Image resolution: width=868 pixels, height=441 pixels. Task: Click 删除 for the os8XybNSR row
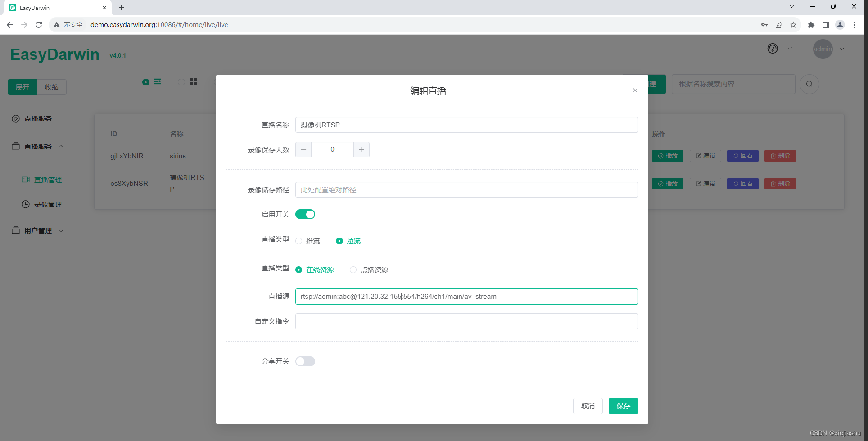780,184
